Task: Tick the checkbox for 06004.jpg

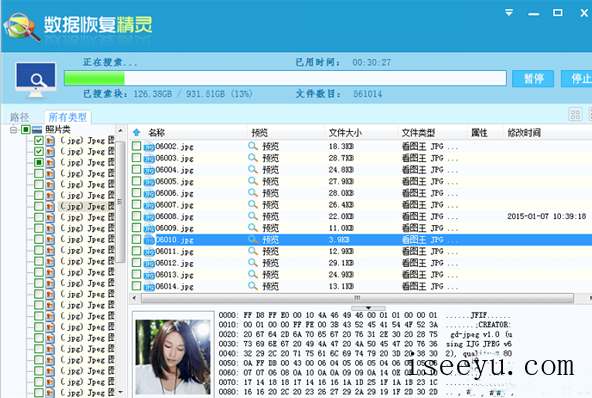Action: pyautogui.click(x=136, y=169)
